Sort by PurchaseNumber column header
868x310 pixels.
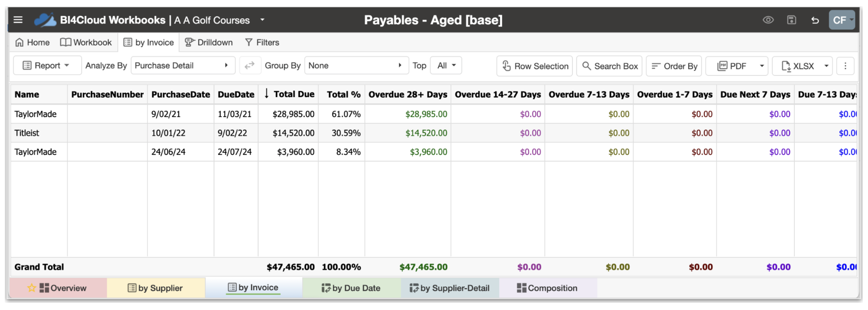(x=108, y=95)
